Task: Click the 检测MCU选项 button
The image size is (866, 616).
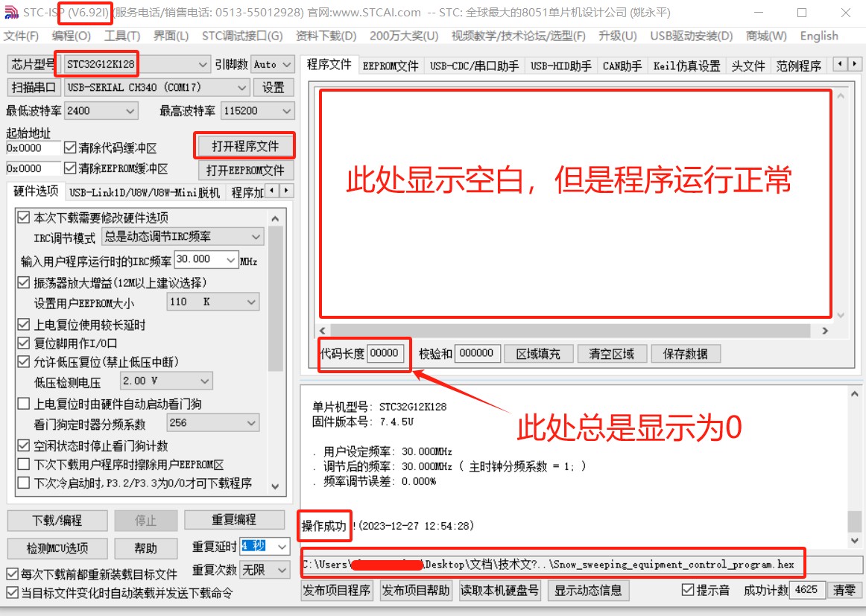Action: [x=57, y=548]
